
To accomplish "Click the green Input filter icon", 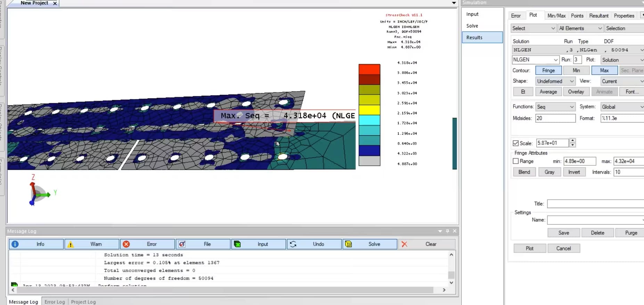I will tap(237, 244).
